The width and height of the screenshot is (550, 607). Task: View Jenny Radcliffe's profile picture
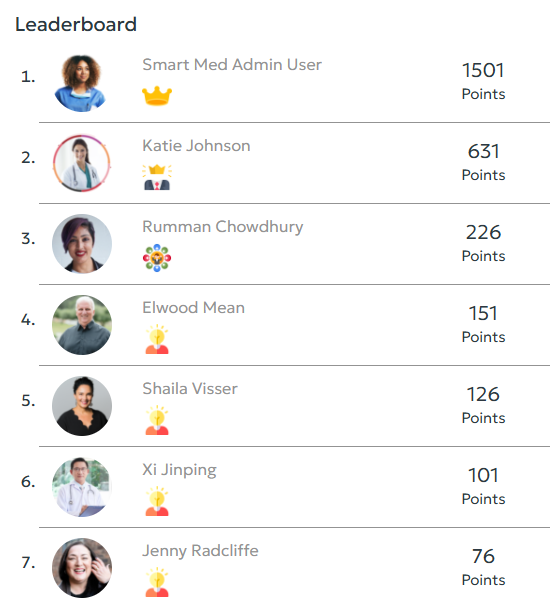pos(82,568)
